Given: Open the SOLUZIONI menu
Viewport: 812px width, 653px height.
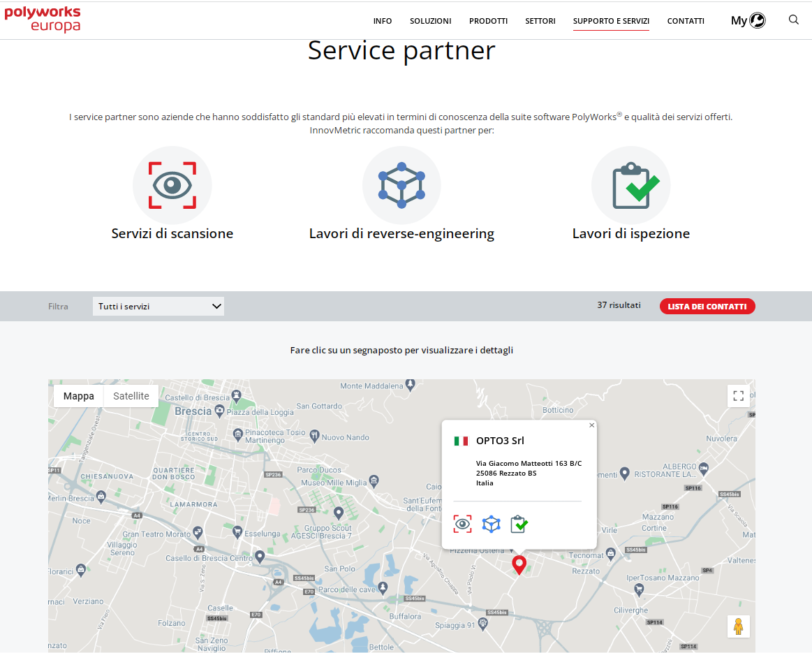Looking at the screenshot, I should coord(430,21).
